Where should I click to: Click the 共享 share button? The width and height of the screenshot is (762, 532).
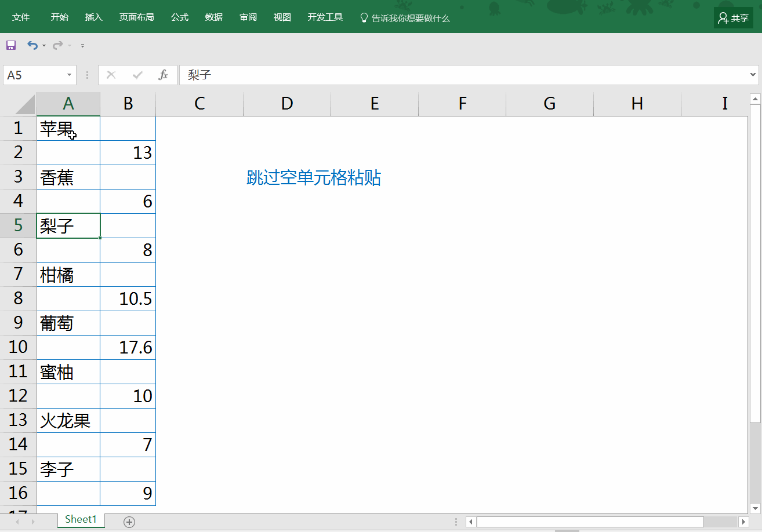734,18
